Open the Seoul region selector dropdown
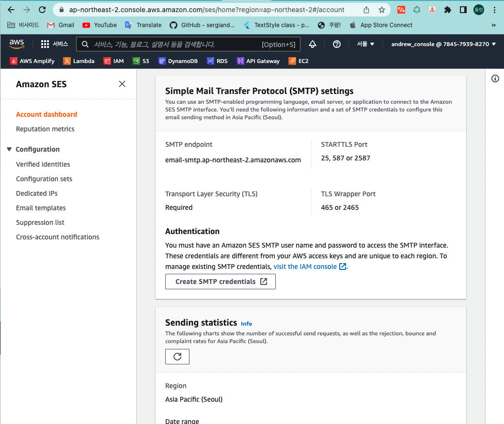This screenshot has height=424, width=504. [x=365, y=44]
